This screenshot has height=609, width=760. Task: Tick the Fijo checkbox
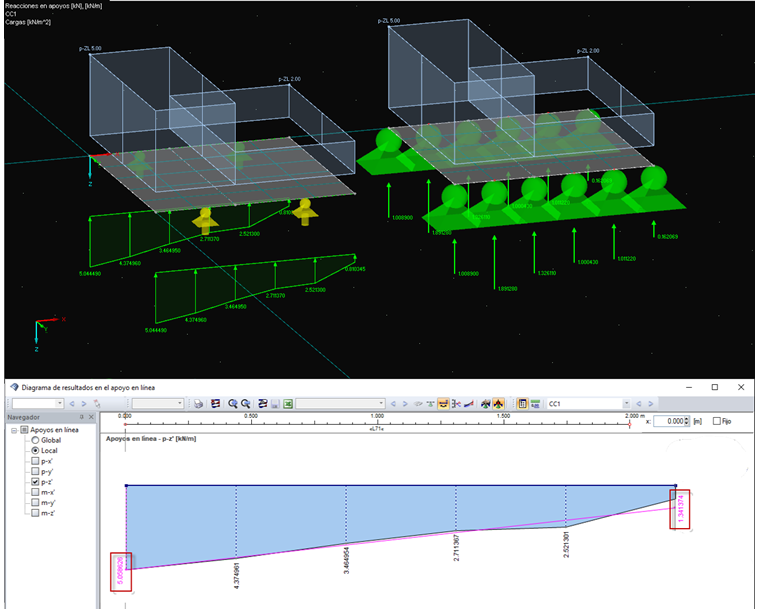tap(717, 421)
